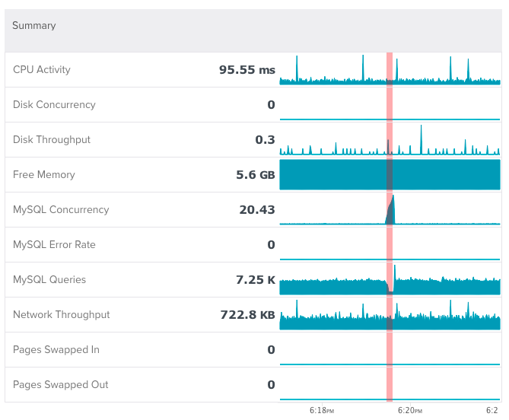Click the 6:20PM time axis label
The image size is (509, 420).
(409, 410)
